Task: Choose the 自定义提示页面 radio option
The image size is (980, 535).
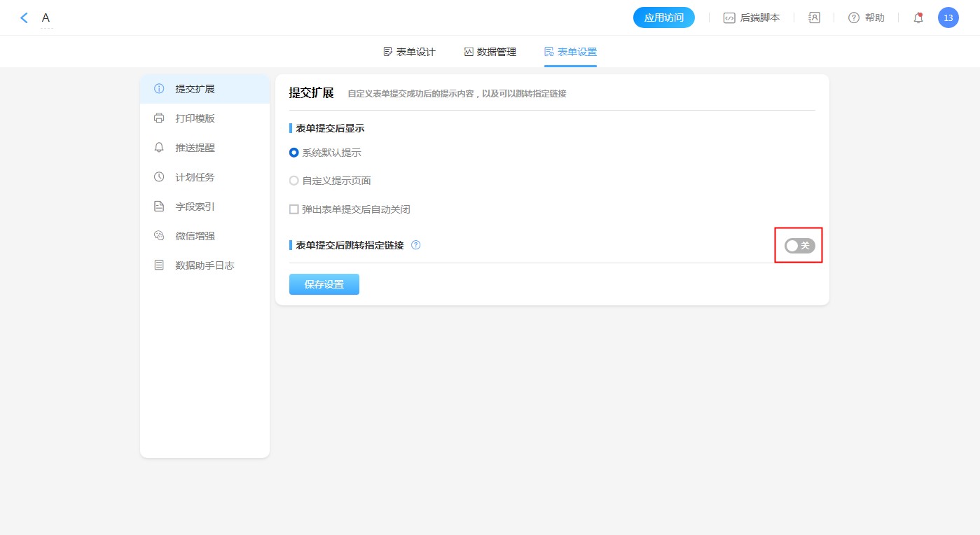Action: (x=294, y=181)
